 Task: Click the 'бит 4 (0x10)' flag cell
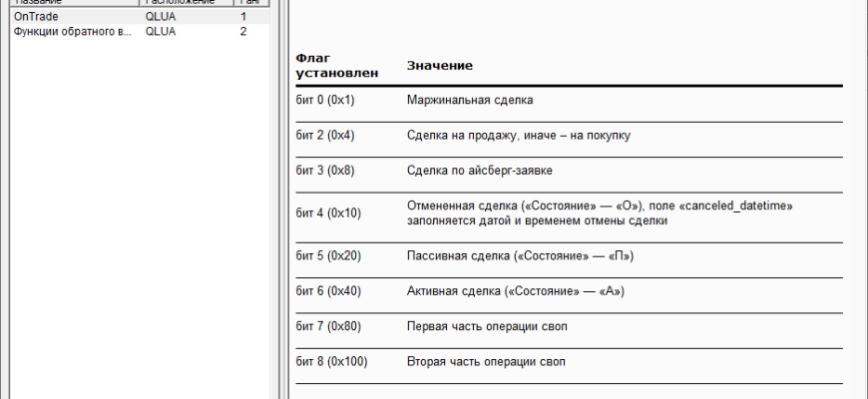tap(328, 212)
